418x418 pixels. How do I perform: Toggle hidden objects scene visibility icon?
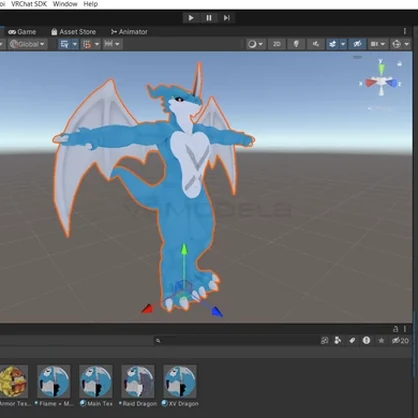357,44
